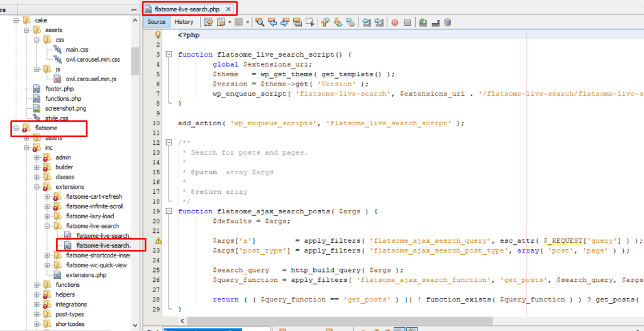Collapse the doc comment fold at line 12
This screenshot has width=644, height=331.
coord(168,143)
